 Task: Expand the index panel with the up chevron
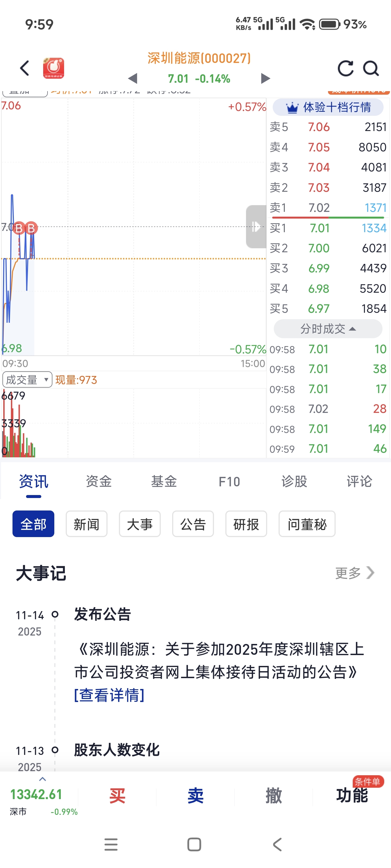click(x=43, y=779)
